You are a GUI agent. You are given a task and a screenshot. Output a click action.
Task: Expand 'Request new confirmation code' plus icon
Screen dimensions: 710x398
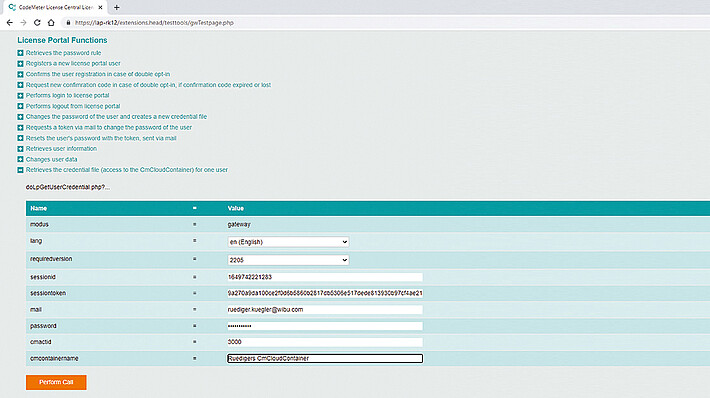[x=20, y=85]
